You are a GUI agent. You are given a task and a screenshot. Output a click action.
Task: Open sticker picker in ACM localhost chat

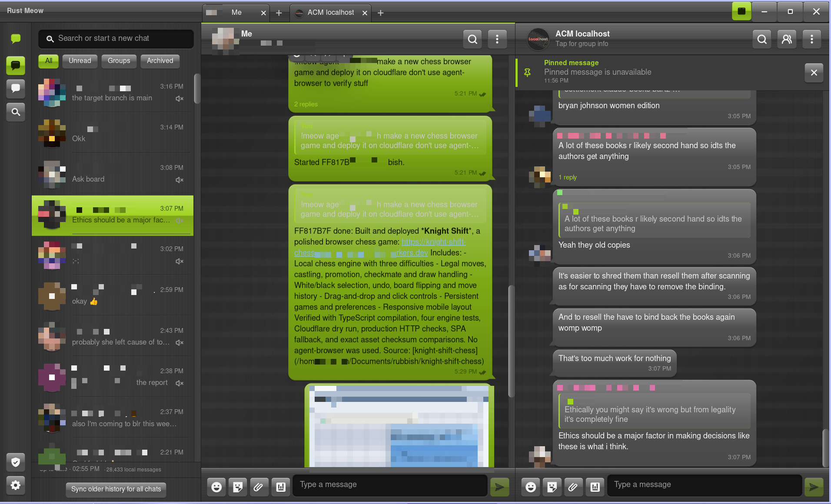click(552, 487)
